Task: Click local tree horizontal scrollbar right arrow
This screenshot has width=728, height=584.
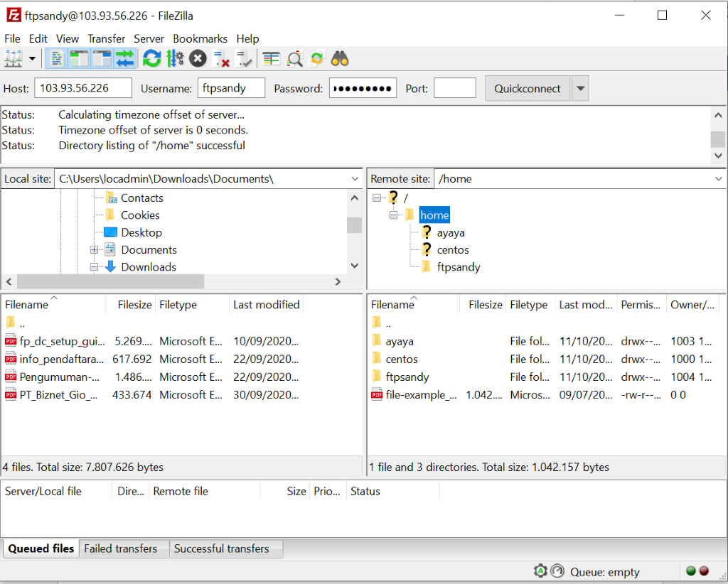Action: coord(338,281)
